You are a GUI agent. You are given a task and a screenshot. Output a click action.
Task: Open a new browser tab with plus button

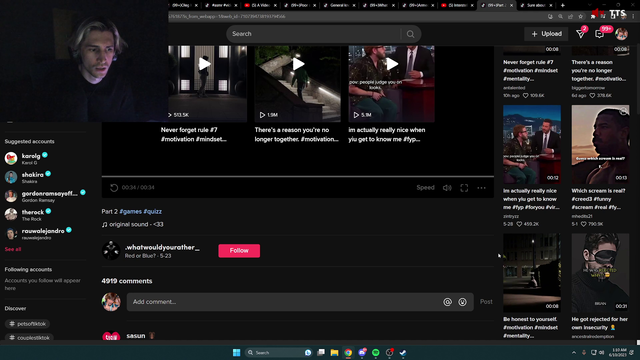(562, 5)
